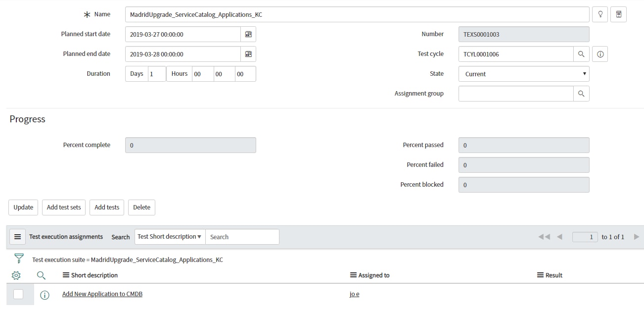Toggle the activity stream lightbulb icon
This screenshot has height=312, width=644.
click(599, 14)
